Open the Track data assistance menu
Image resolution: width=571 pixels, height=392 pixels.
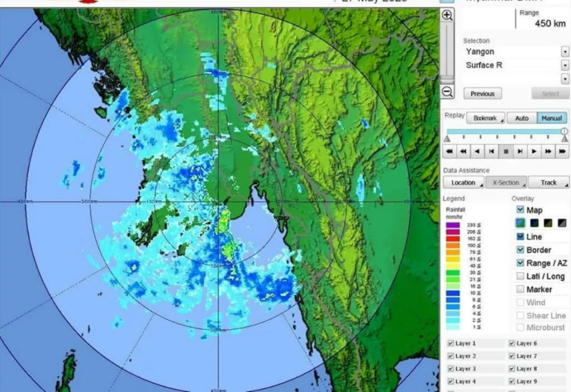pyautogui.click(x=549, y=183)
